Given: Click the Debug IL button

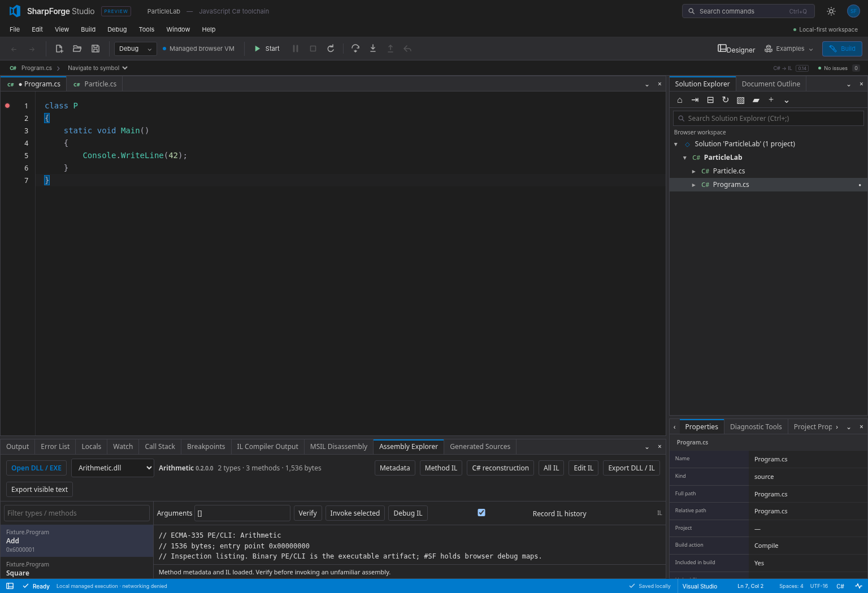Looking at the screenshot, I should [x=408, y=513].
